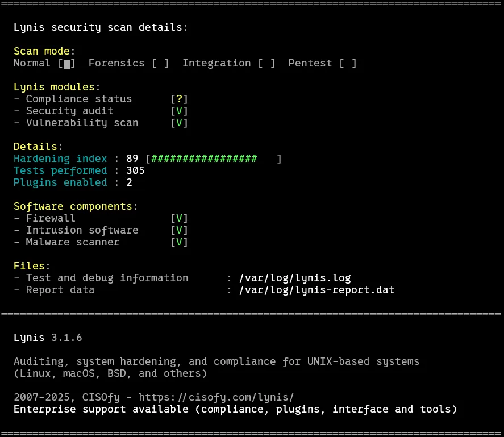Click the Forensics scan mode checkbox

coord(160,64)
